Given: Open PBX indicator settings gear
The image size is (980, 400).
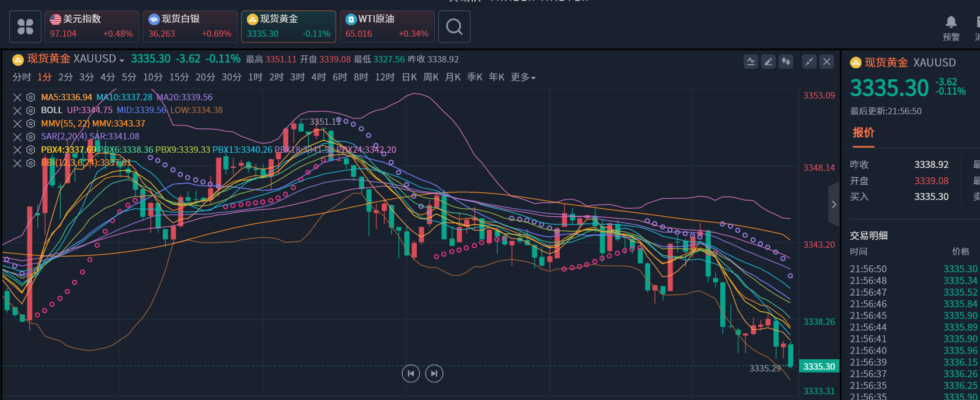Looking at the screenshot, I should tap(31, 150).
